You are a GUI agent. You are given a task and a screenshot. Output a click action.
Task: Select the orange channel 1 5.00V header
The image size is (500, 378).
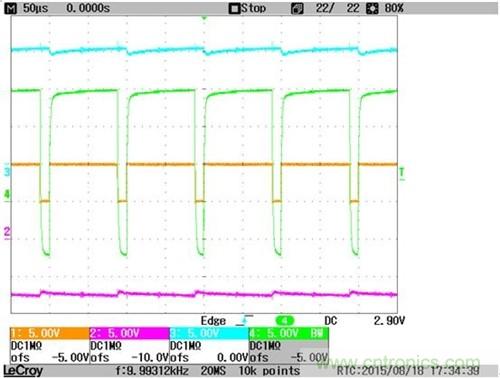(x=50, y=333)
